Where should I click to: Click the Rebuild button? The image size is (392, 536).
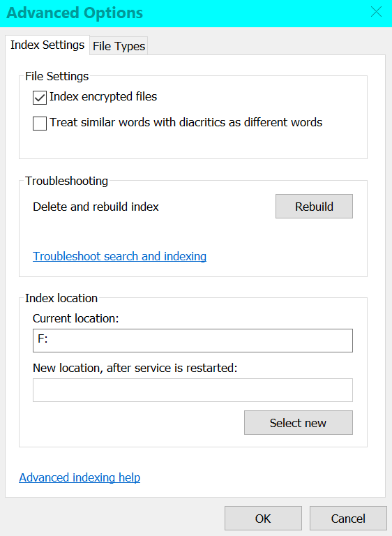(x=314, y=207)
